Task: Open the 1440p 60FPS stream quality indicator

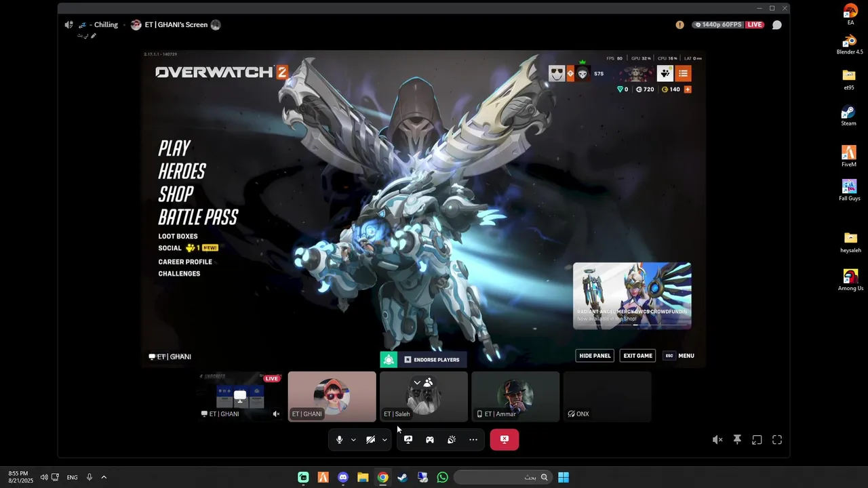Action: pos(718,25)
